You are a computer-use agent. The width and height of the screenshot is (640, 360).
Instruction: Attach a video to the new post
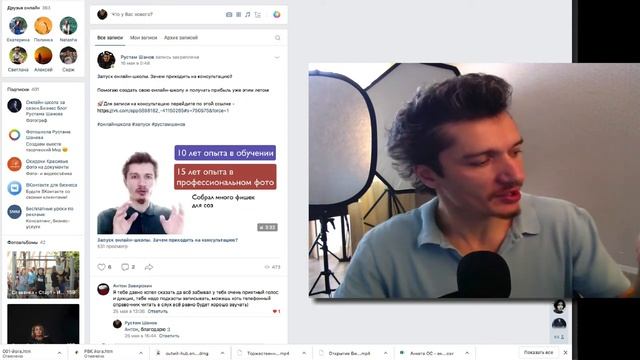[238, 14]
